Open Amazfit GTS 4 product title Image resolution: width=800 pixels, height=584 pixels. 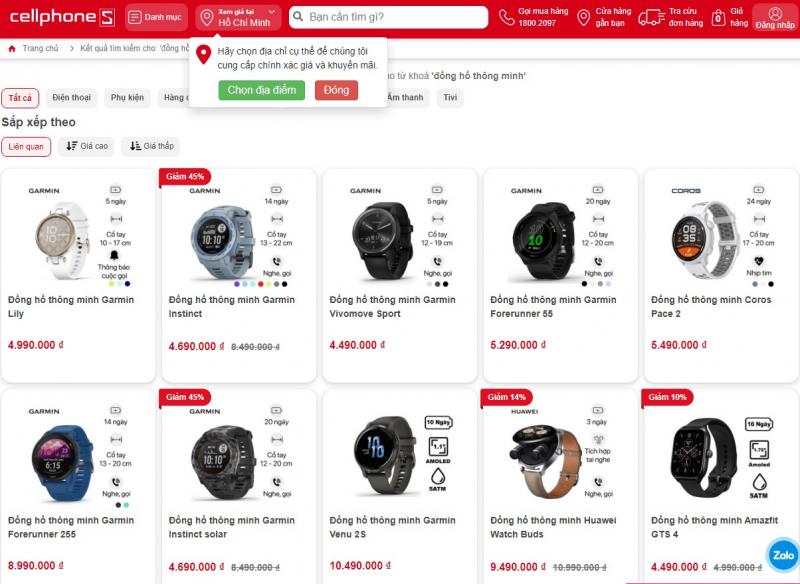[x=714, y=527]
